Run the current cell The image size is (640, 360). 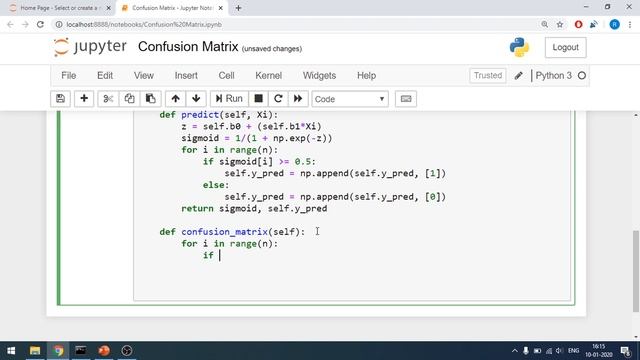[x=229, y=99]
